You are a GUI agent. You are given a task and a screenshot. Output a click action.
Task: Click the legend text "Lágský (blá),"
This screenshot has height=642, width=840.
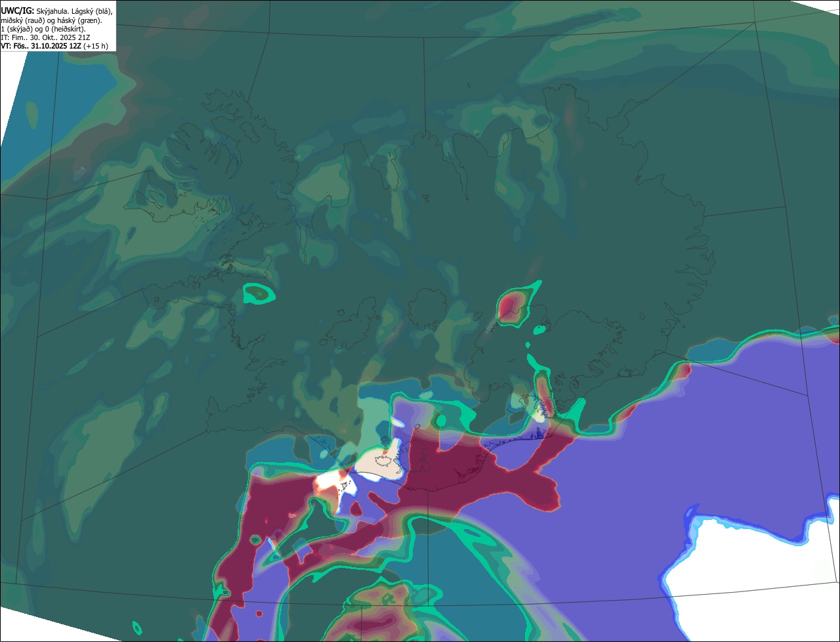coord(92,11)
